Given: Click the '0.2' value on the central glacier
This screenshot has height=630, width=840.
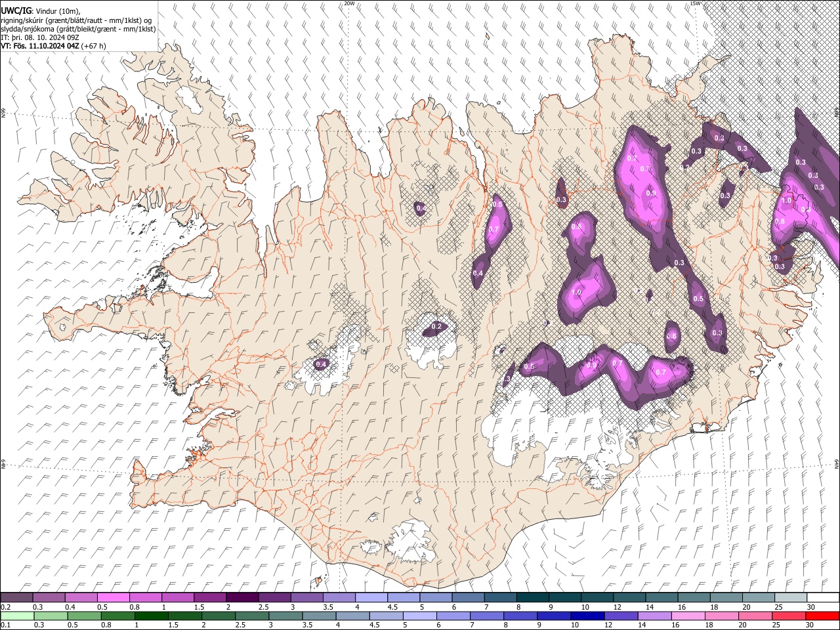Looking at the screenshot, I should coord(437,327).
